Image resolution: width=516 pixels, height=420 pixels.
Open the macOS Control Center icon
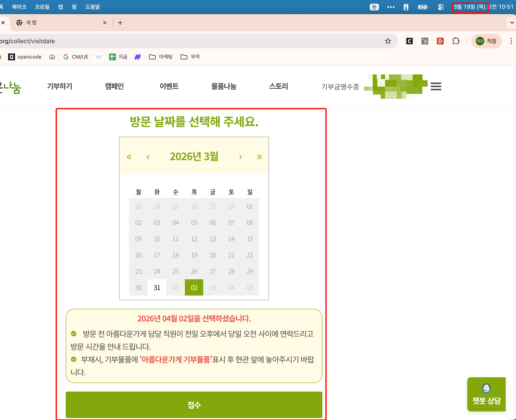(x=441, y=7)
